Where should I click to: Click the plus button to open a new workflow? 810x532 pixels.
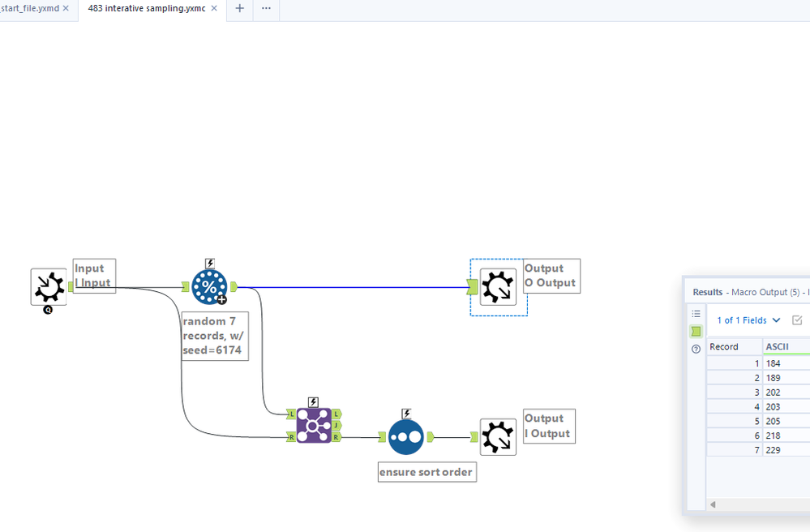238,10
